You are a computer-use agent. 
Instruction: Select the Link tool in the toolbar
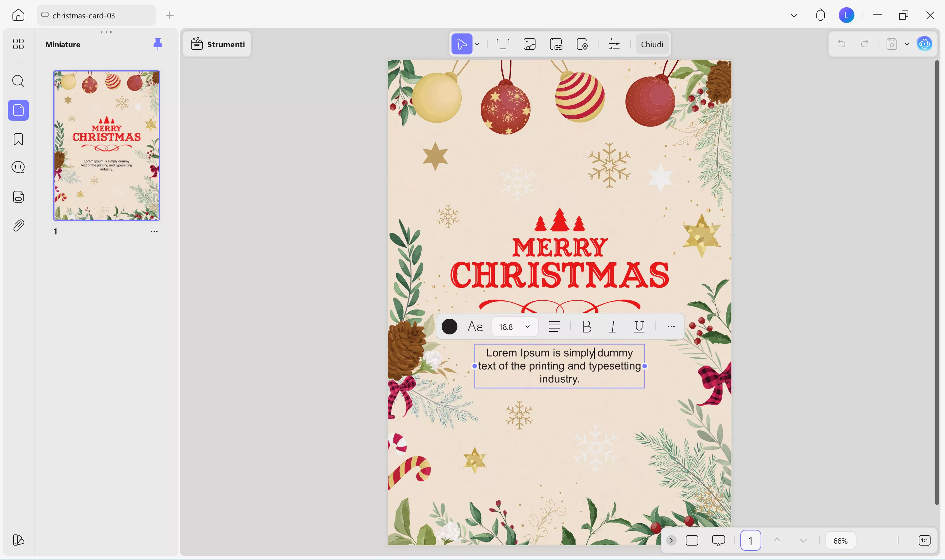point(556,44)
